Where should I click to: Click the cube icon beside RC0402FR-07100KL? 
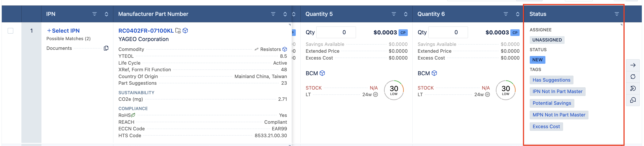[x=185, y=30]
